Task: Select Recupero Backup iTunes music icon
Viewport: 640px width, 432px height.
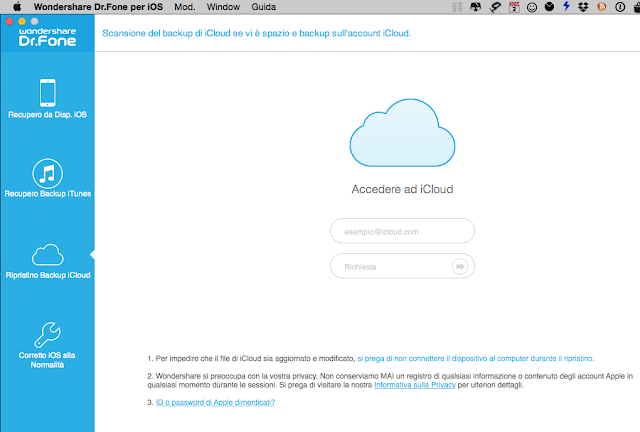Action: 47,174
